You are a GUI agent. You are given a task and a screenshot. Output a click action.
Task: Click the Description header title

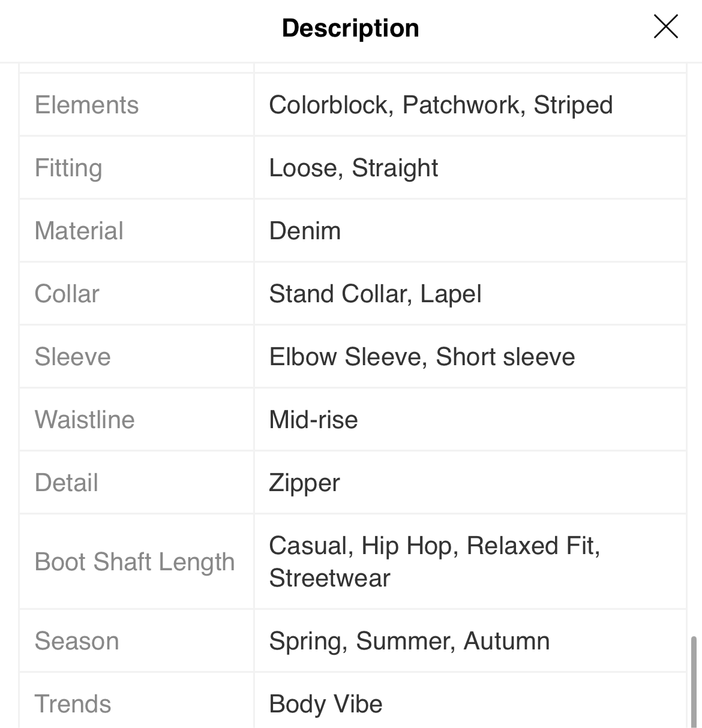[x=350, y=28]
